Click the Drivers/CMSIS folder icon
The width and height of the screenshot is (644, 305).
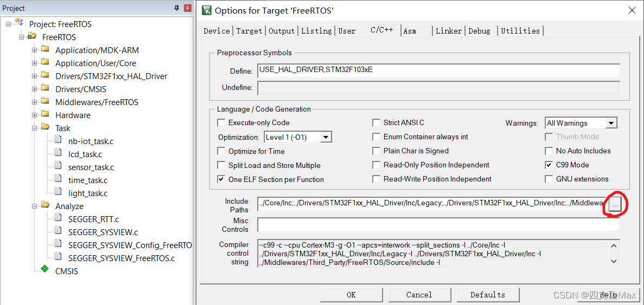pos(45,89)
